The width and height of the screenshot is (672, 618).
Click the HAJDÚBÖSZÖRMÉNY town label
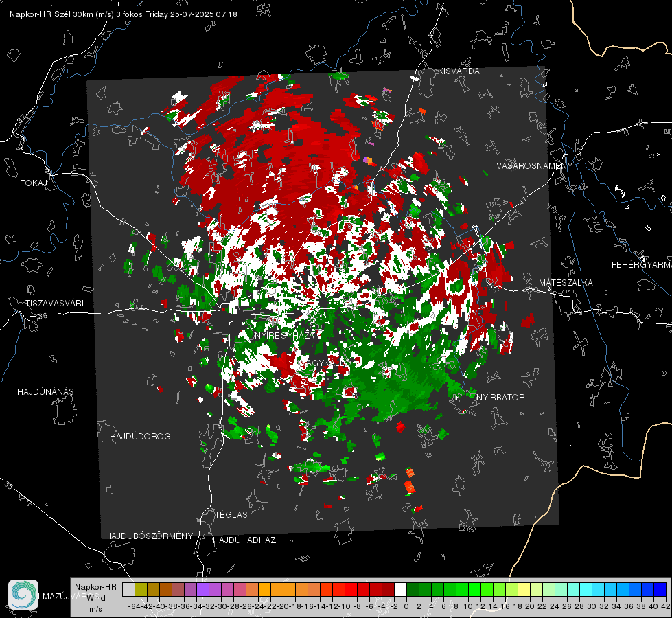coord(149,536)
